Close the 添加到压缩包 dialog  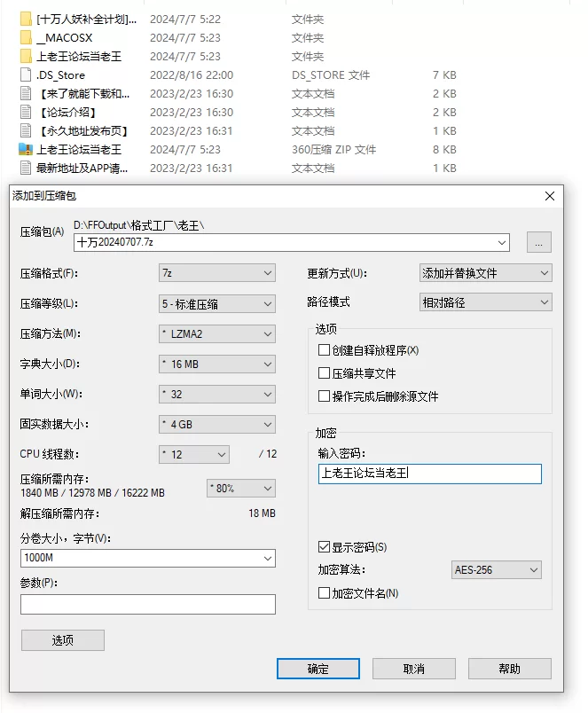(550, 196)
